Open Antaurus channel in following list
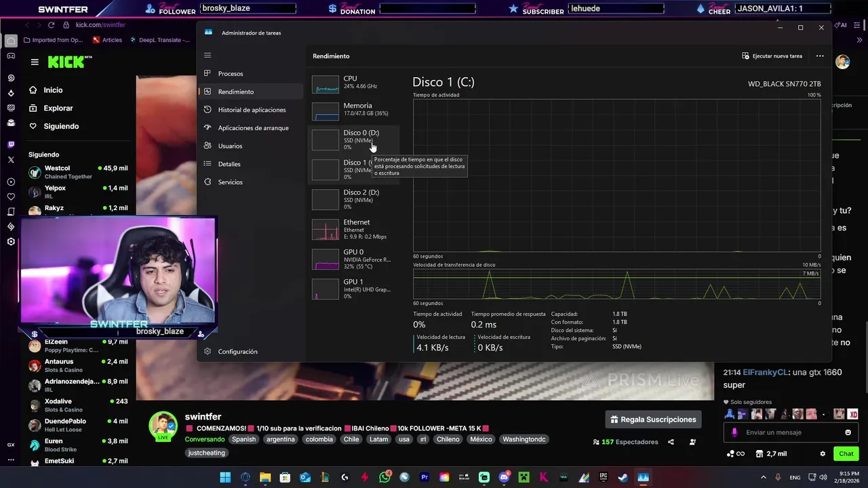Screen dimensions: 868x488 (78, 365)
